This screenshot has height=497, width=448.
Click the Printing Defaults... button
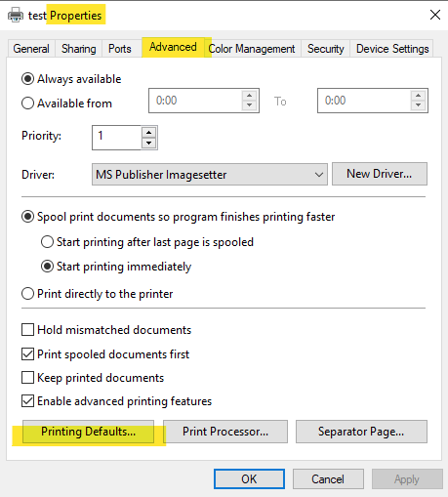(x=88, y=432)
